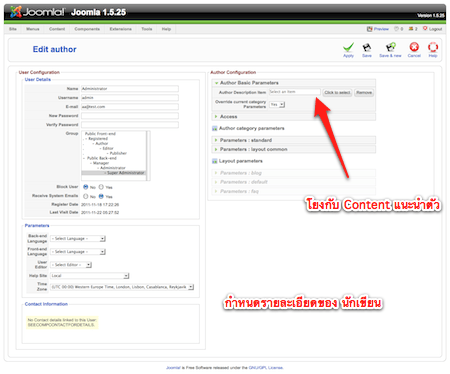Expand Parameters : layout common section
The width and height of the screenshot is (450, 374).
293,149
